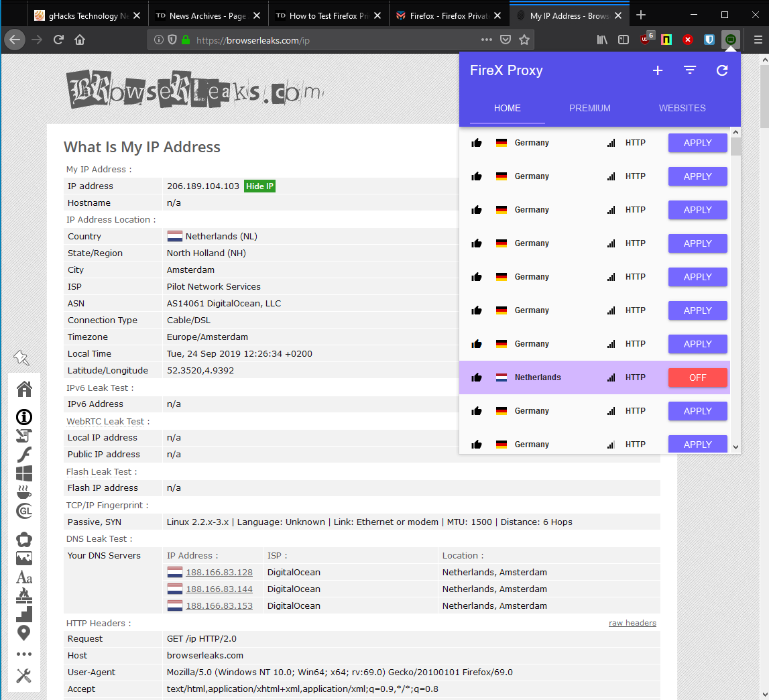Toggle the Firefox sidebar view icon
Viewport: 769px width, 700px height.
(624, 40)
